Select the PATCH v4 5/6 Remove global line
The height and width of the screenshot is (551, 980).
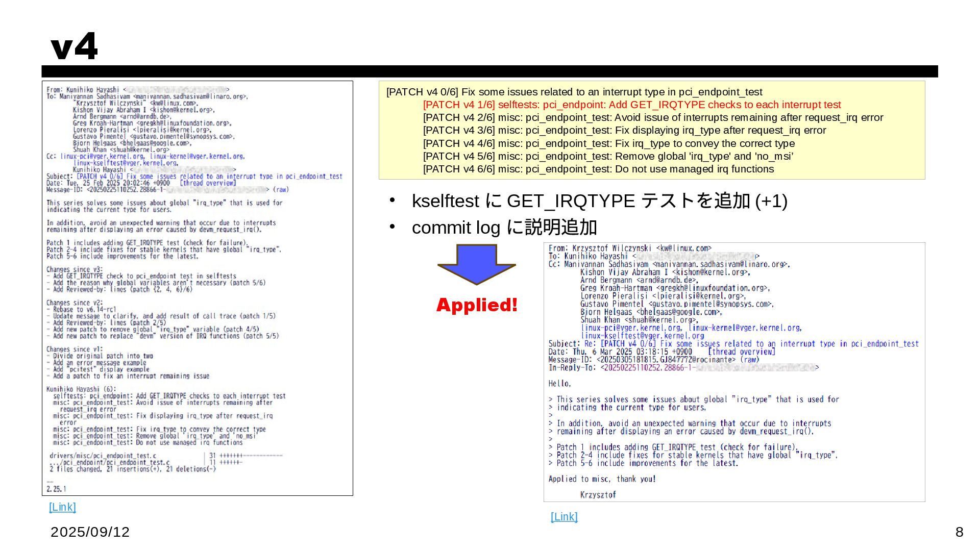607,156
